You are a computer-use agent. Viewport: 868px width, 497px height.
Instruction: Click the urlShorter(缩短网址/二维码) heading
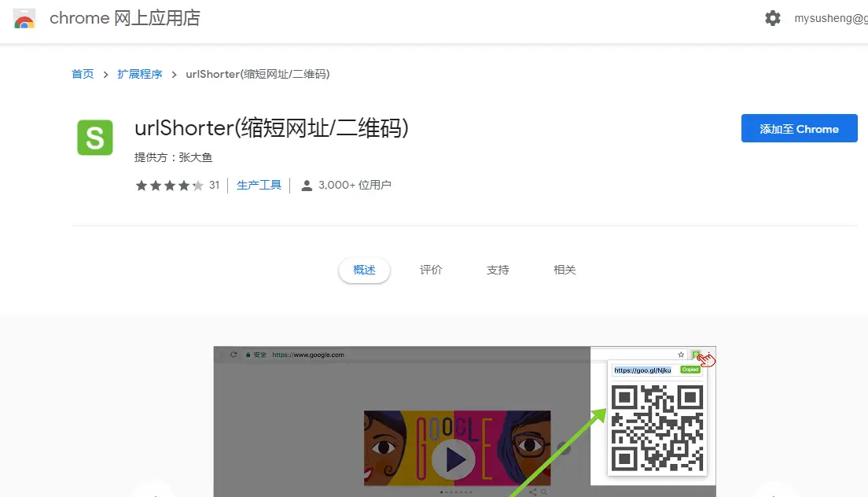[271, 128]
